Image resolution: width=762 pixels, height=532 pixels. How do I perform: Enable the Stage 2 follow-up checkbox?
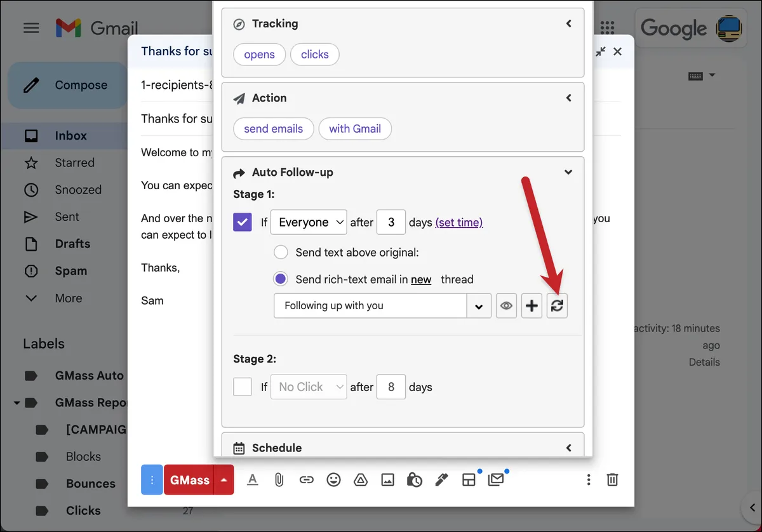click(243, 387)
